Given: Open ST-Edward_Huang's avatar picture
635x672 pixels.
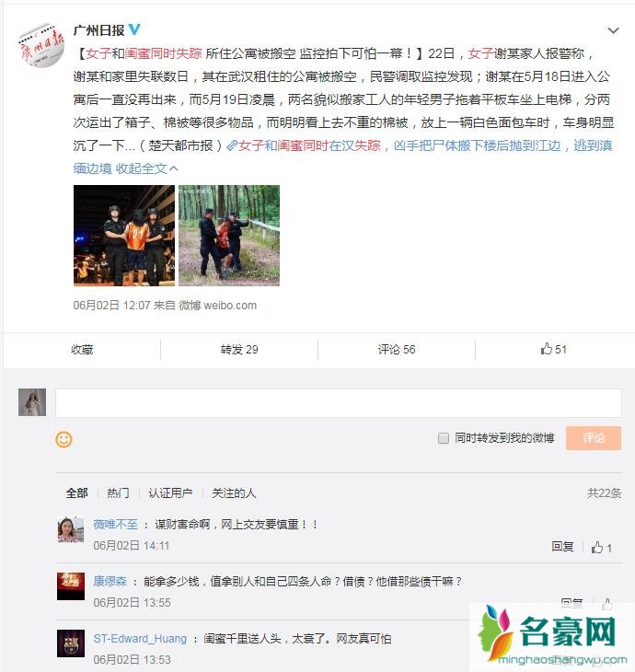Looking at the screenshot, I should [71, 643].
